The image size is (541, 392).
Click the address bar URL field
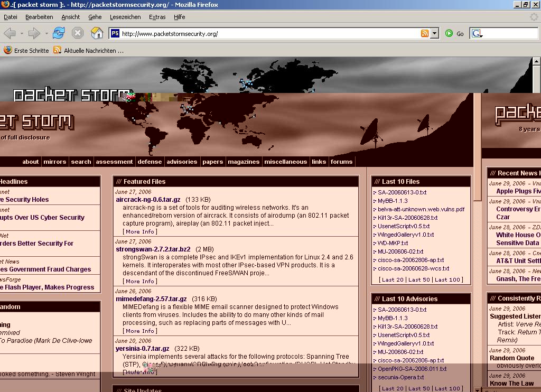(270, 33)
